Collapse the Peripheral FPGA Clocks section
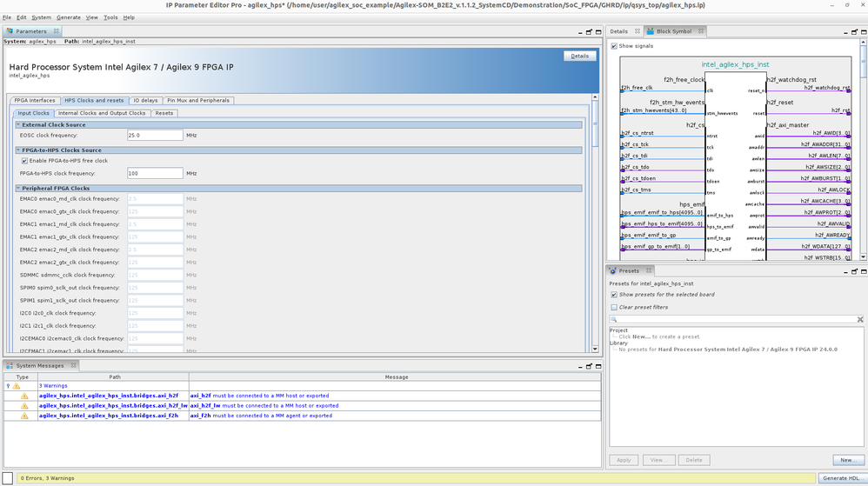 18,189
